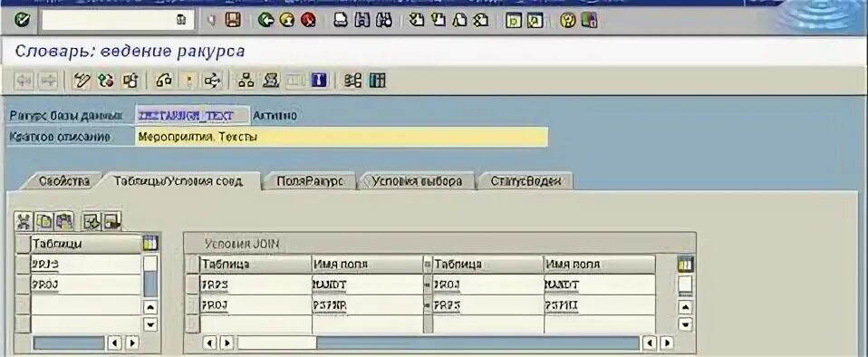Open the Contents table icon in toolbar

(377, 81)
